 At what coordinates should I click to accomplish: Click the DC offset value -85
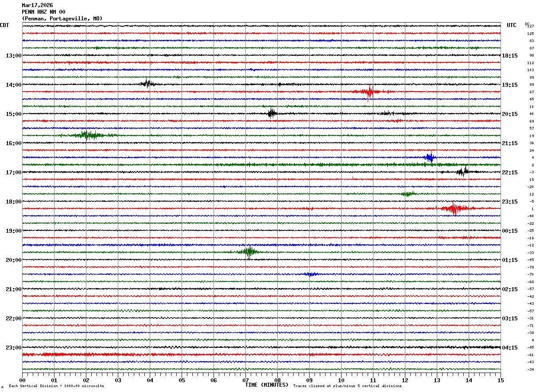[530, 347]
